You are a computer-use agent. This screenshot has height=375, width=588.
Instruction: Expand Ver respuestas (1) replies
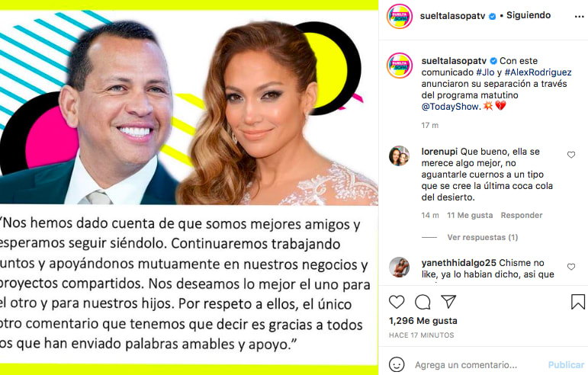click(x=482, y=237)
